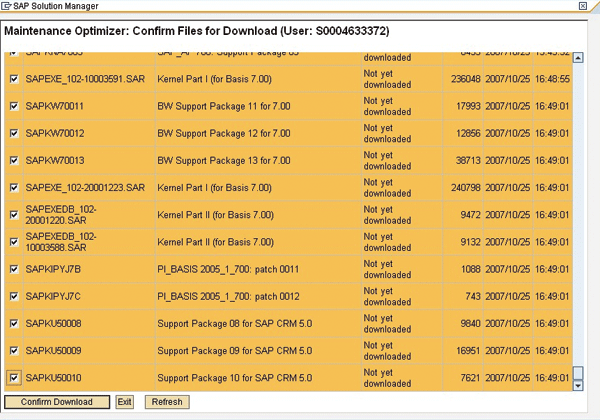Image resolution: width=600 pixels, height=420 pixels.
Task: Click description BW Support Package 11 for 7.00
Action: coord(224,106)
